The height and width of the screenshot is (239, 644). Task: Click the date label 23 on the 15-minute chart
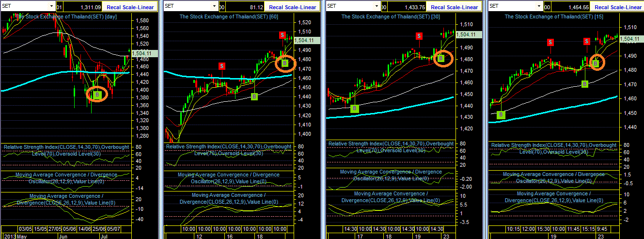pos(601,236)
